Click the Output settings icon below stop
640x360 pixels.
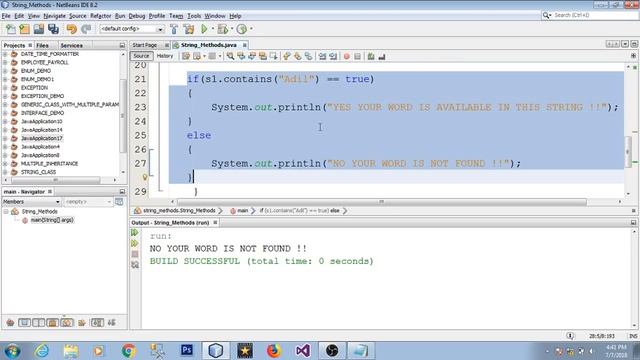click(x=135, y=264)
